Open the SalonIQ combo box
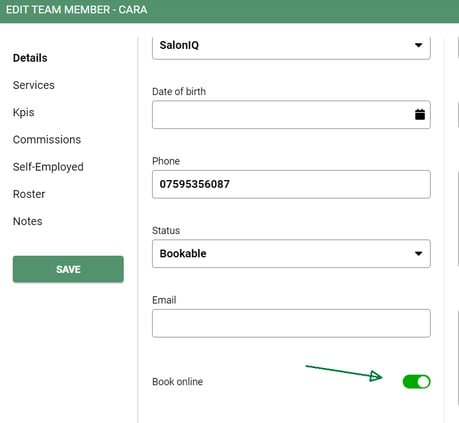The image size is (459, 423). click(x=291, y=47)
